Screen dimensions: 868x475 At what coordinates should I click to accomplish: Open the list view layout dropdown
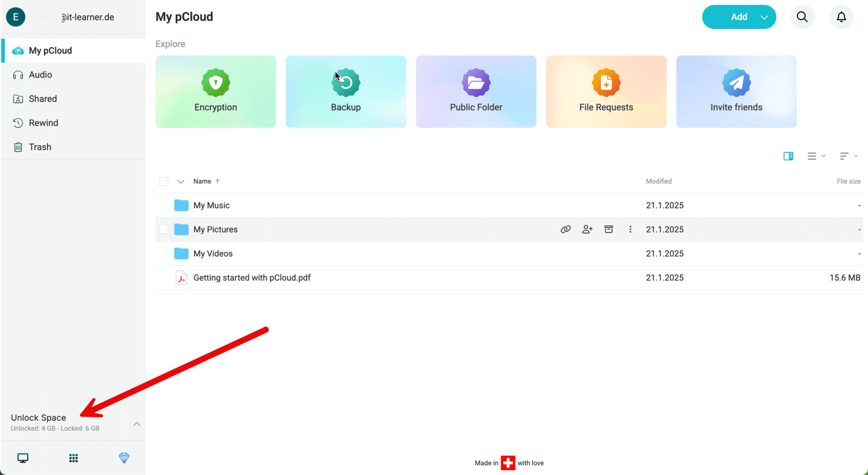(x=816, y=156)
